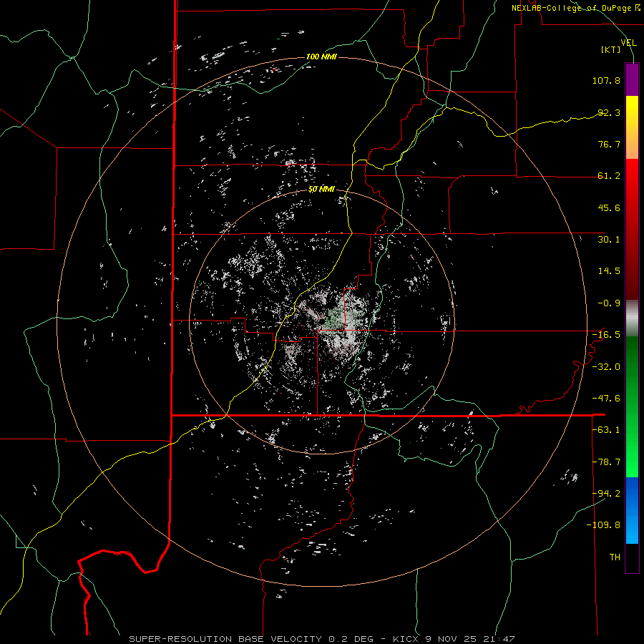The height and width of the screenshot is (644, 644).
Task: Click the [KT] units label
Action: (x=611, y=49)
